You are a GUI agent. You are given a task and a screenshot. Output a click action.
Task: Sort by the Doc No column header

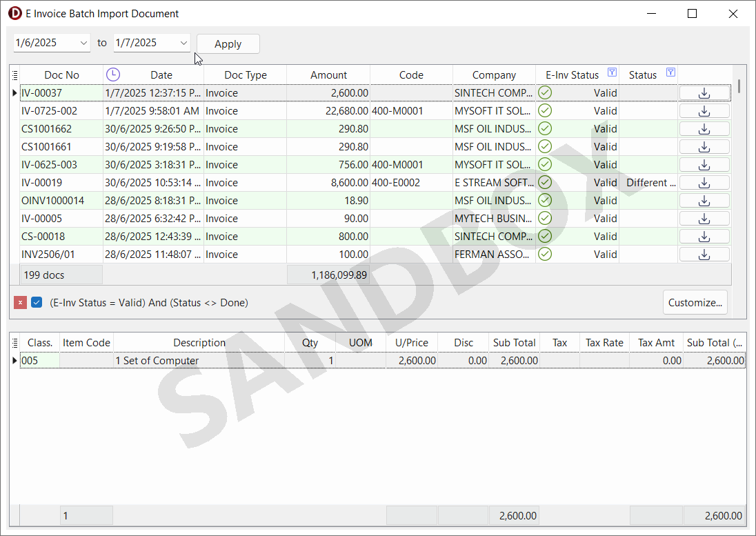pos(61,75)
